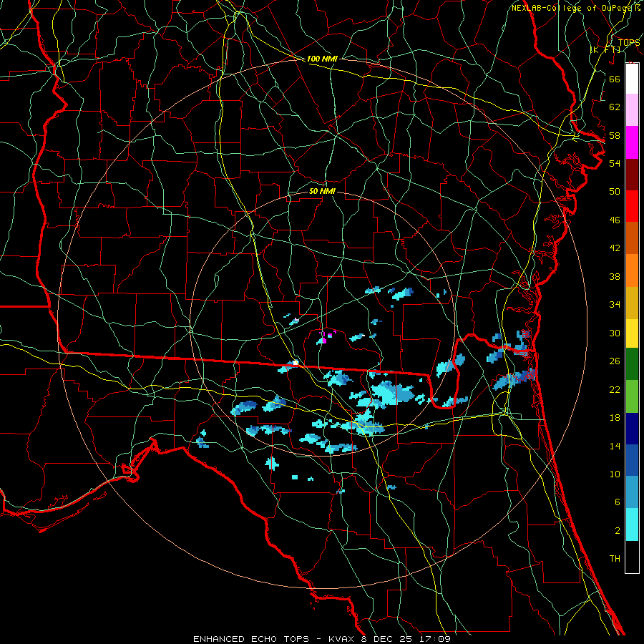Click the "K FT" units label
The height and width of the screenshot is (644, 644).
point(606,50)
